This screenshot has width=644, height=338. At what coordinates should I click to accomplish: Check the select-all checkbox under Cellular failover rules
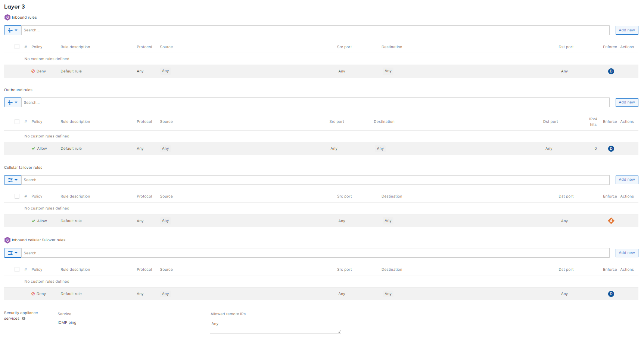(x=17, y=196)
